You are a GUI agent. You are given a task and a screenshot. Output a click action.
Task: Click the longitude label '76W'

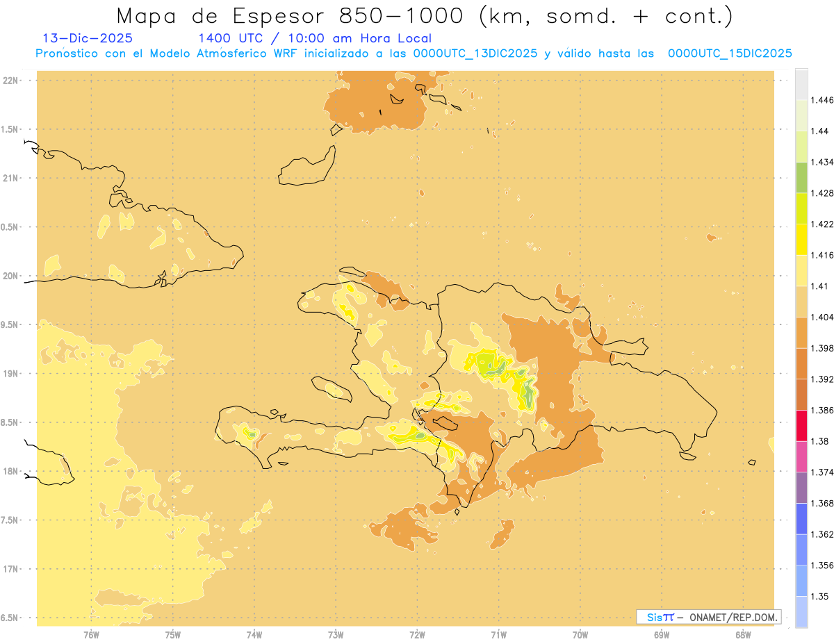(91, 634)
